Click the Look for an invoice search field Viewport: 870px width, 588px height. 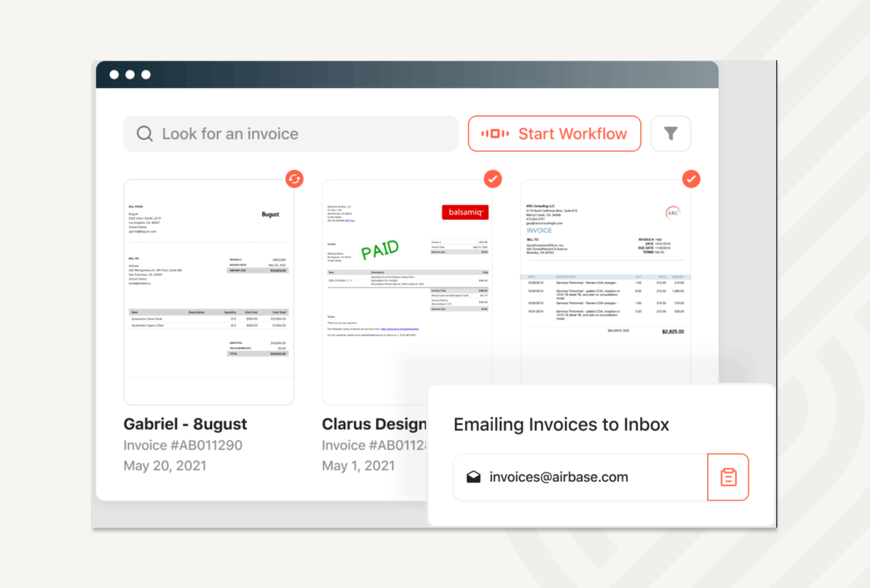(291, 134)
